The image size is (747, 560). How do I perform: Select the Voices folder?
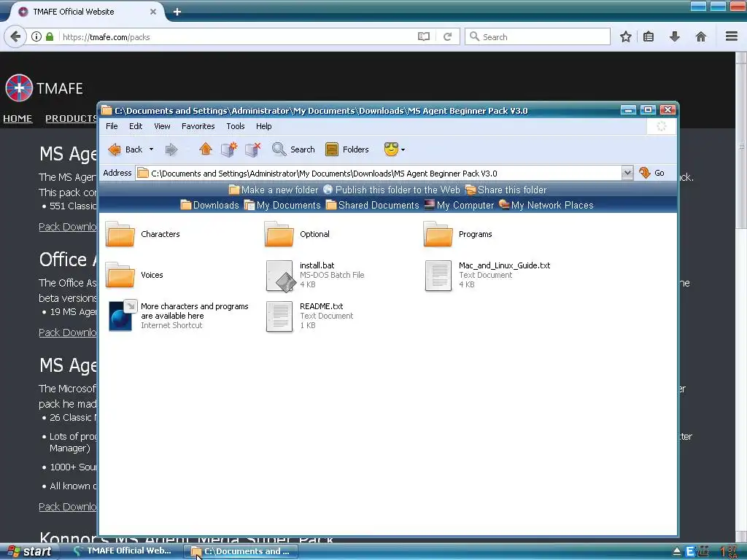(134, 275)
